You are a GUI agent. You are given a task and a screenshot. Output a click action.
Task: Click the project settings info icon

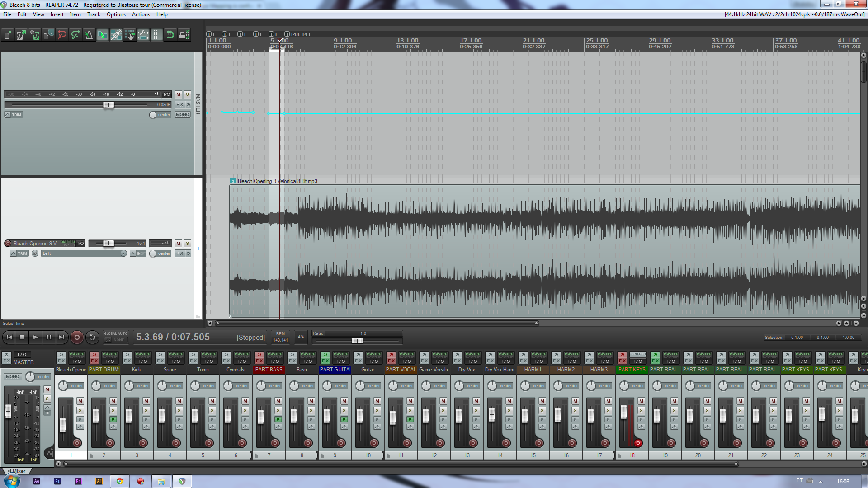(x=48, y=35)
